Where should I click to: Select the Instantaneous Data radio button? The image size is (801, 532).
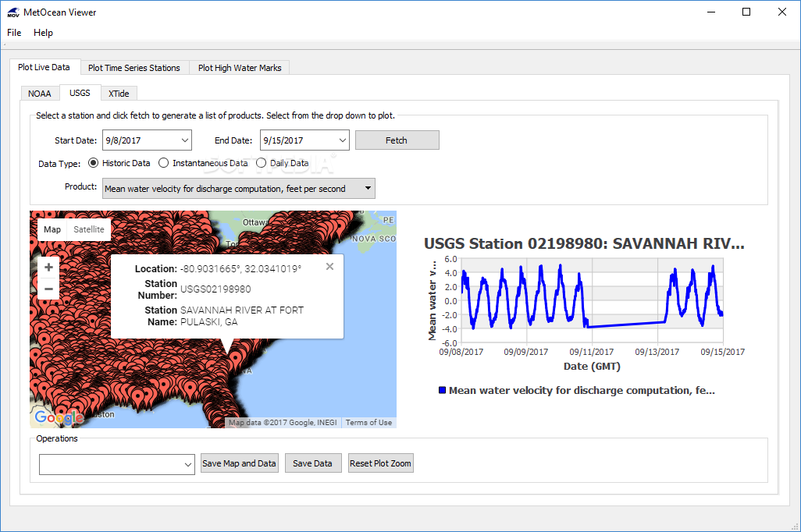pyautogui.click(x=163, y=163)
